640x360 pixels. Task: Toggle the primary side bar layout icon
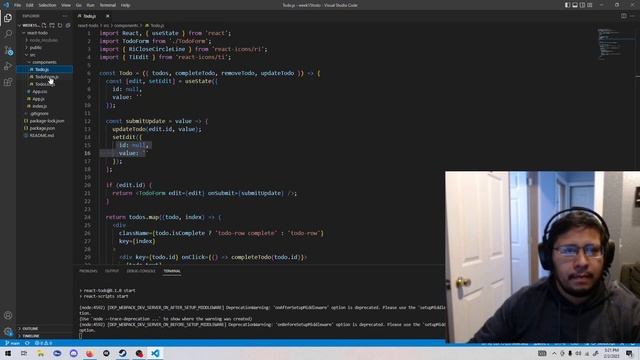567,5
